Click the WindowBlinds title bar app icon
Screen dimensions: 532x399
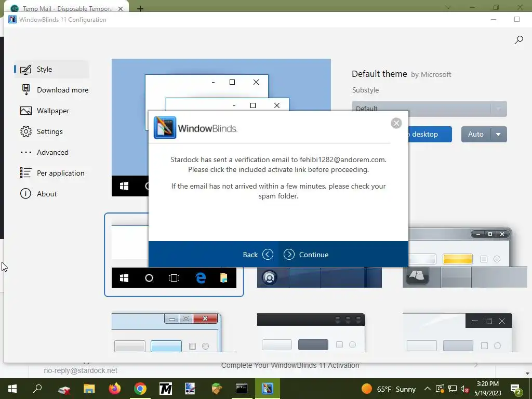pos(12,19)
